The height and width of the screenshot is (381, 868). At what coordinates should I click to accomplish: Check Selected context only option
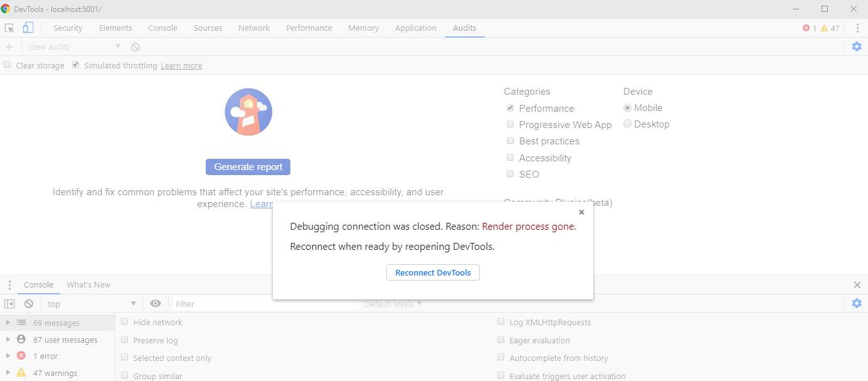tap(125, 357)
